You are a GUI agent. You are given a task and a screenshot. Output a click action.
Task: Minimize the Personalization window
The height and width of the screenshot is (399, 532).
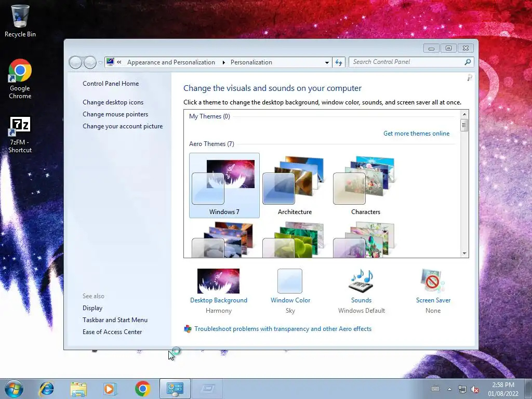pos(431,48)
